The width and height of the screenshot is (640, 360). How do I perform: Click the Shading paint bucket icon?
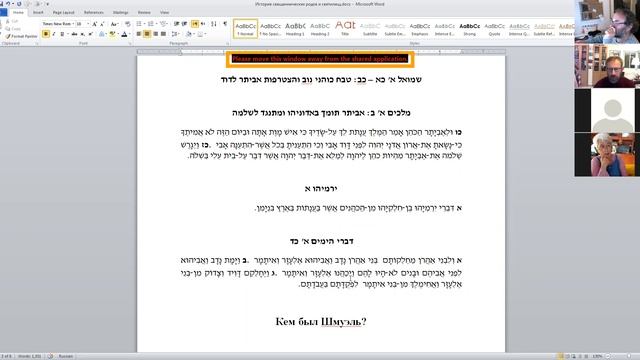pyautogui.click(x=189, y=34)
